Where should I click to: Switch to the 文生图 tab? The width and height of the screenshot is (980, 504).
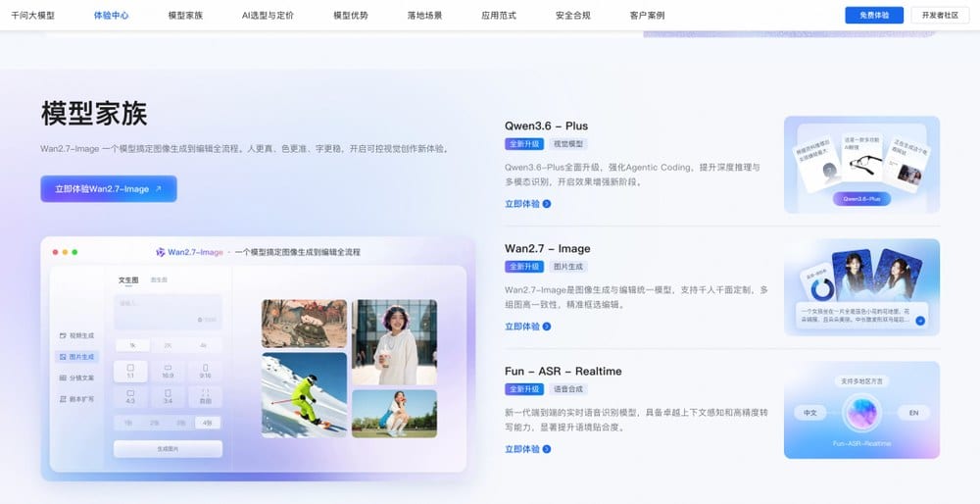pos(128,280)
